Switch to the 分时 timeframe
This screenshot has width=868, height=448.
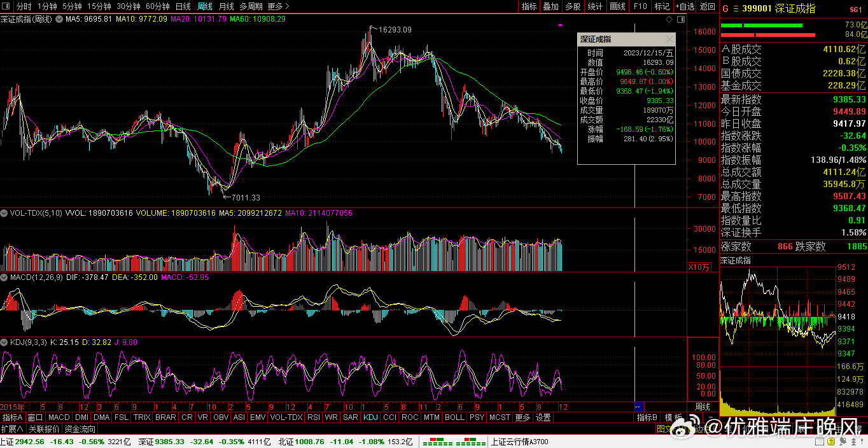coord(24,6)
